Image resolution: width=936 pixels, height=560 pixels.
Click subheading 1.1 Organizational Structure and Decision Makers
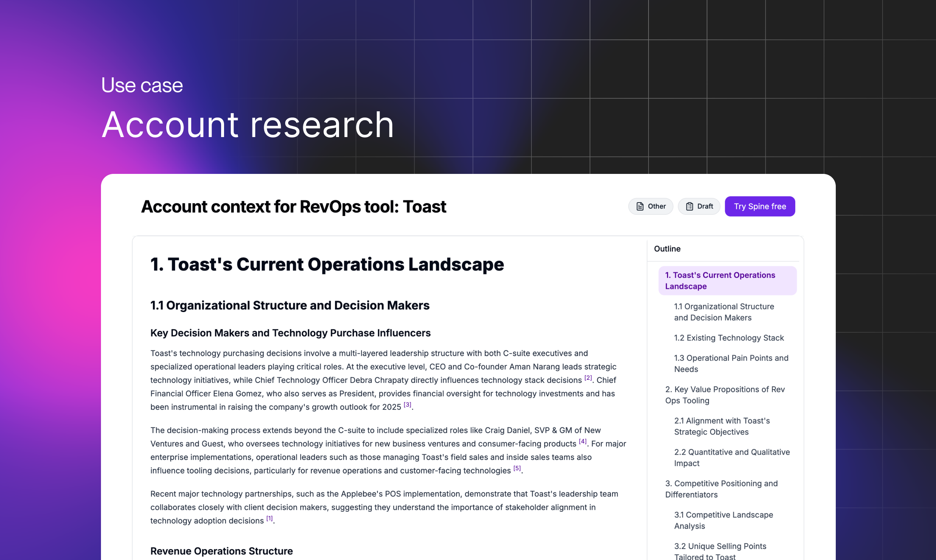point(290,305)
